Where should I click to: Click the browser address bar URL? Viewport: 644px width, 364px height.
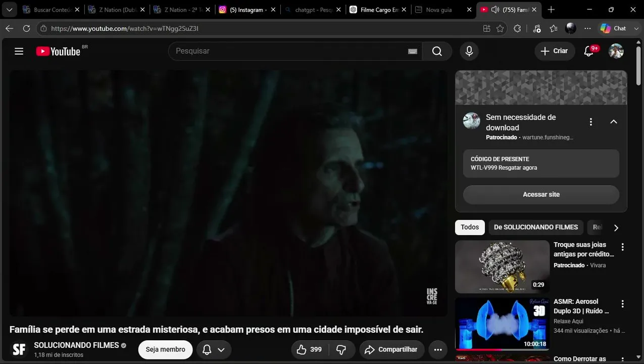coord(125,28)
